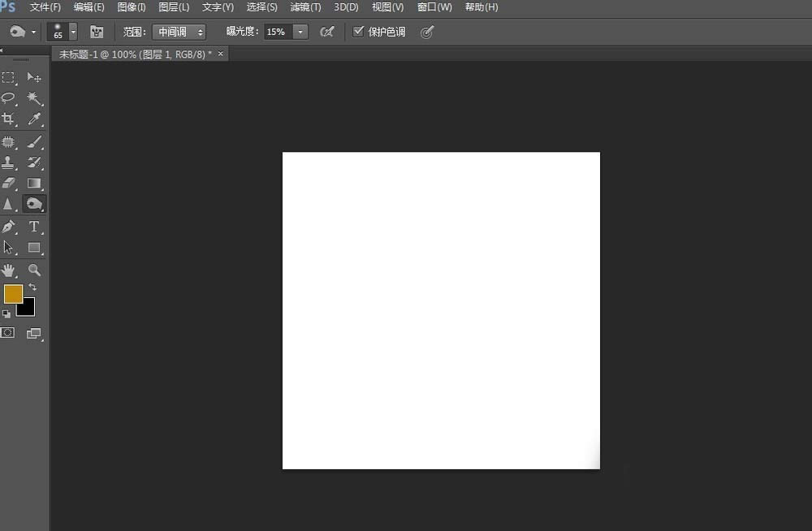Screen dimensions: 812x531
Task: Toggle Quick Mask mode button
Action: (x=8, y=333)
